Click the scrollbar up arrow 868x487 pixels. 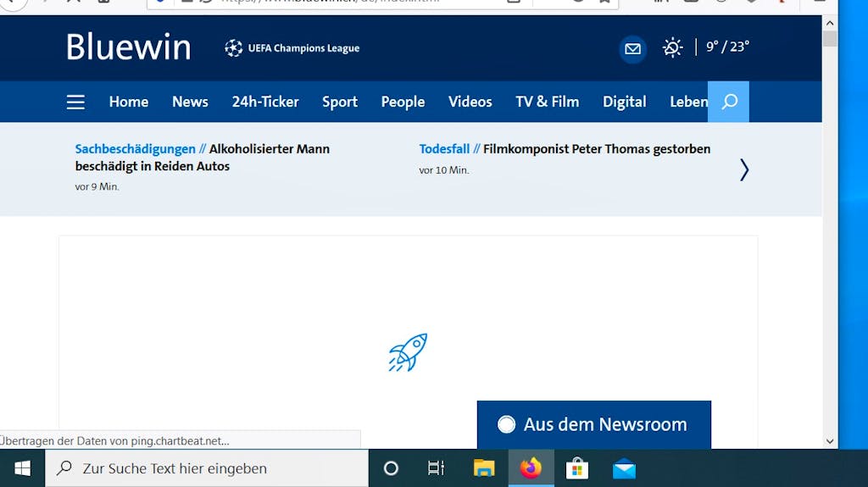coord(830,23)
